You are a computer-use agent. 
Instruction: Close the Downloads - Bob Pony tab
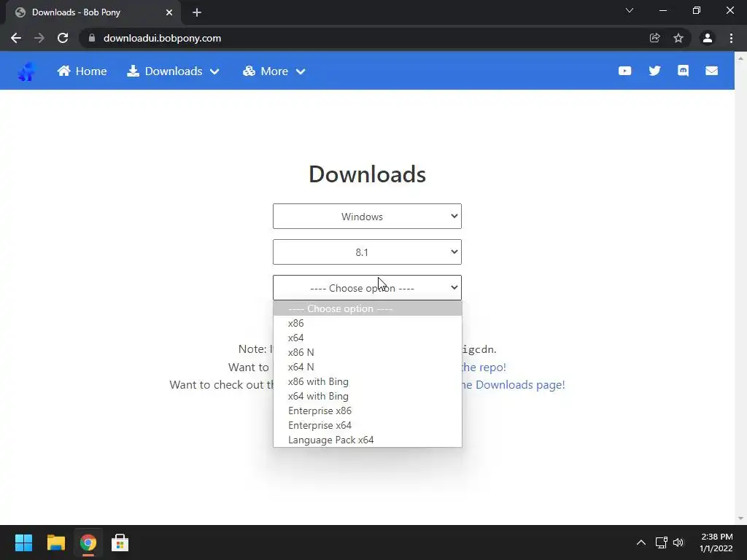[x=169, y=12]
